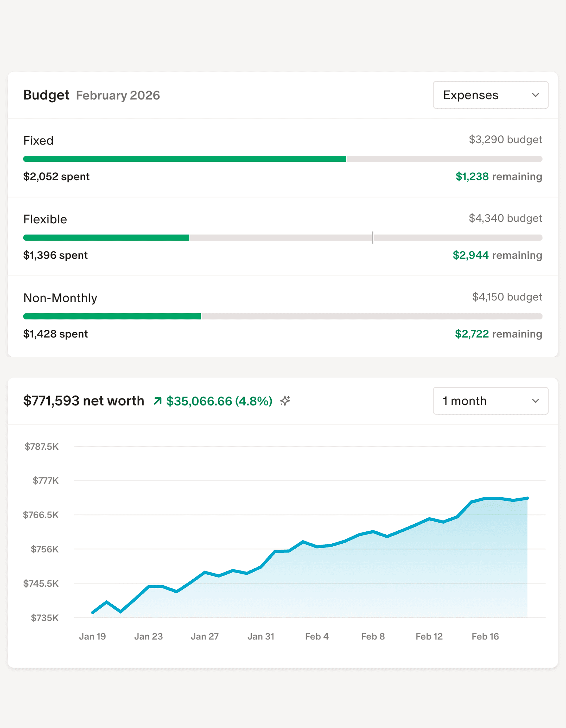Click the chevron on the Expenses selector
The height and width of the screenshot is (728, 566).
point(536,95)
